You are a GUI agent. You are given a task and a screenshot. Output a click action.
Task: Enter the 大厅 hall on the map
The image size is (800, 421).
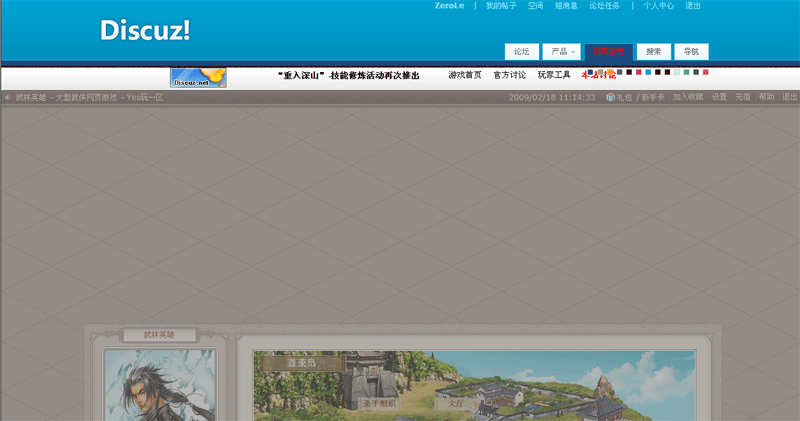[x=456, y=403]
